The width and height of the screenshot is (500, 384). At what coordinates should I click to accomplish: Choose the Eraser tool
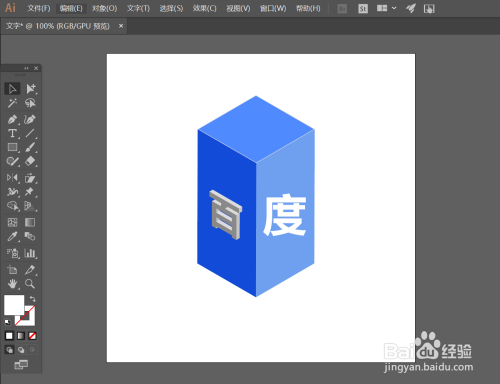[30, 161]
